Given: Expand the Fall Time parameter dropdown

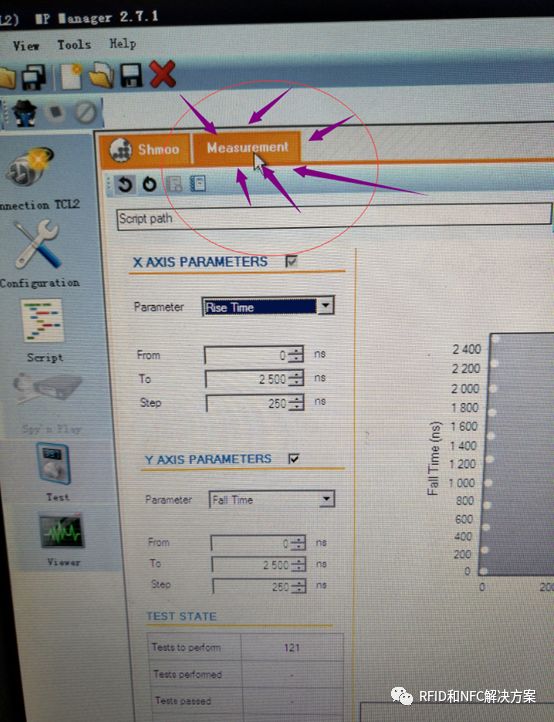Looking at the screenshot, I should pyautogui.click(x=327, y=499).
